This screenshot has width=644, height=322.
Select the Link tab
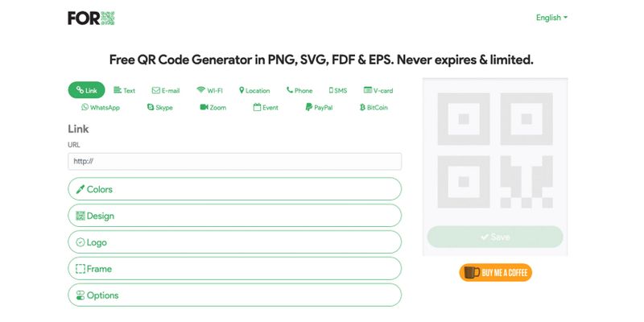(86, 91)
